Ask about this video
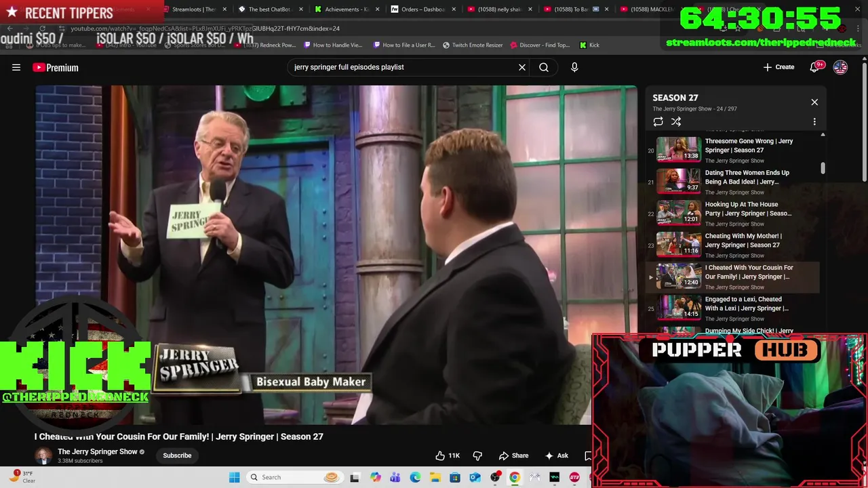This screenshot has height=488, width=868. pos(557,455)
